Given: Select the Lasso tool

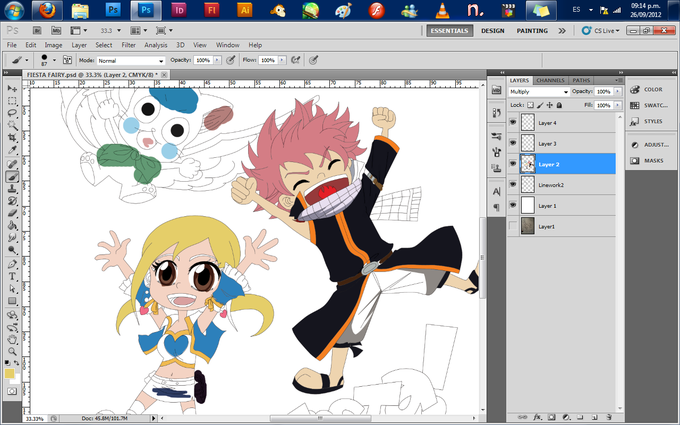Looking at the screenshot, I should (12, 113).
